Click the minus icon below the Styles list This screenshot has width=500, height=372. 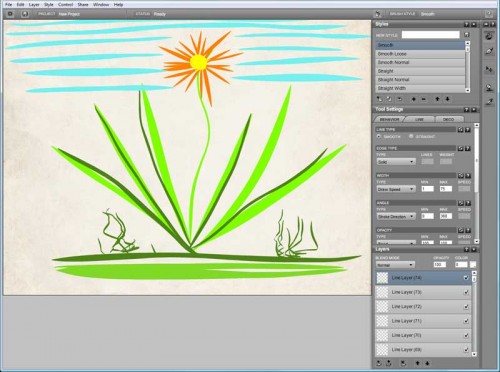[423, 99]
